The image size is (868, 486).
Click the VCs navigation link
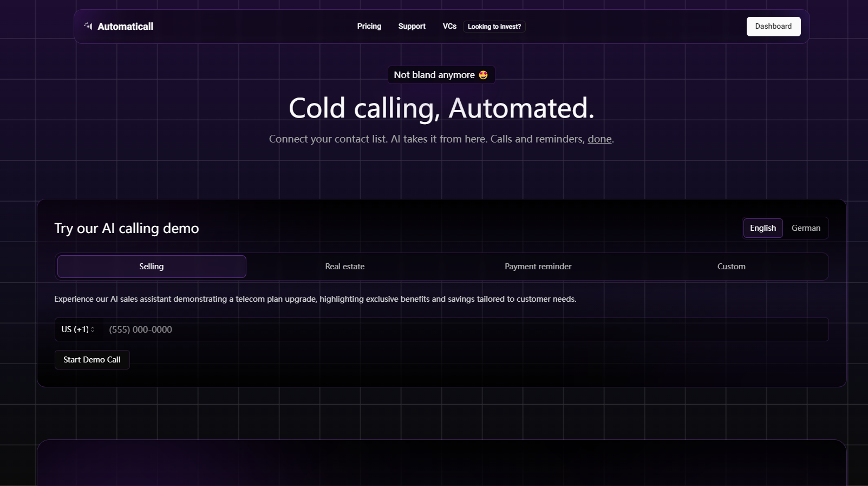(449, 26)
